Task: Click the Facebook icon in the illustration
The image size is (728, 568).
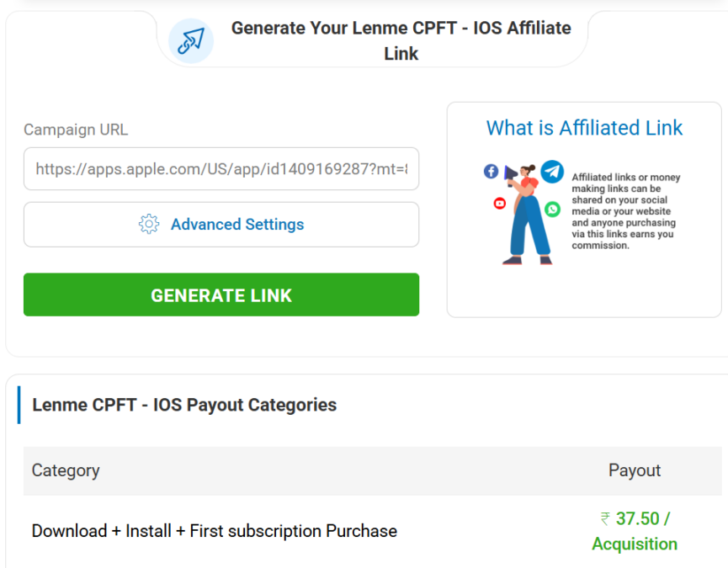Action: point(491,172)
